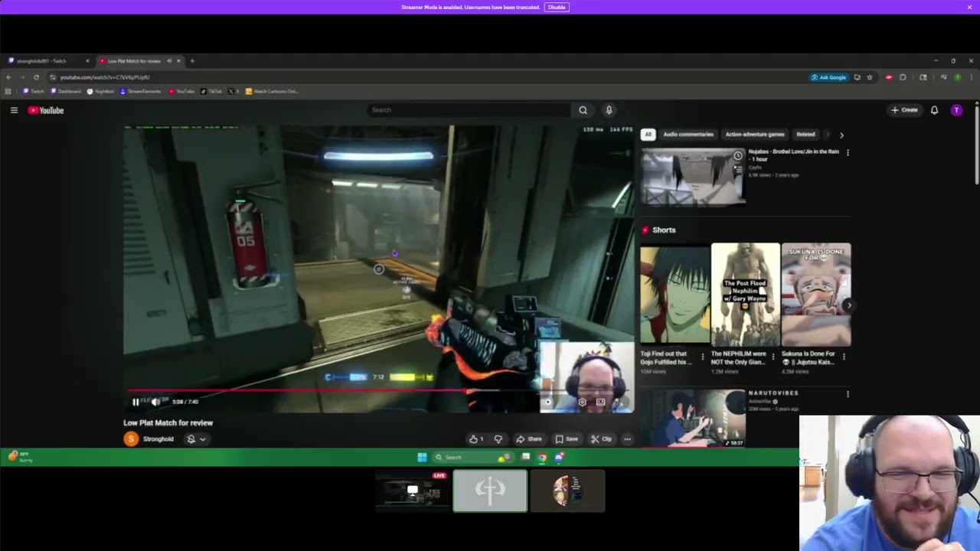The height and width of the screenshot is (551, 980).
Task: Clip the video
Action: click(601, 439)
